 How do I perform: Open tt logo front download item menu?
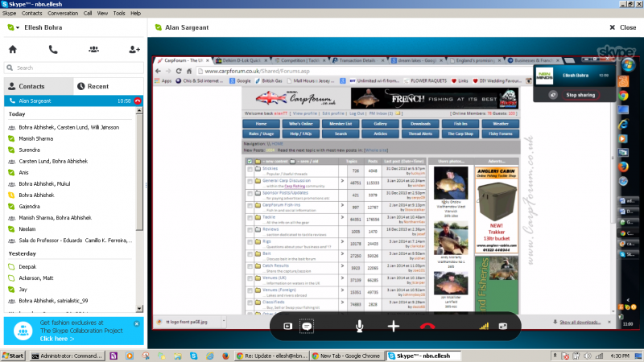[x=224, y=321]
